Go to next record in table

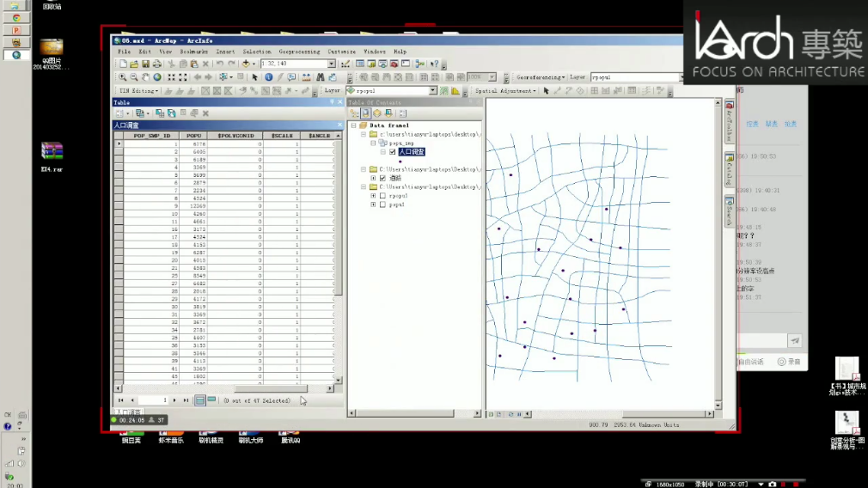pos(175,400)
